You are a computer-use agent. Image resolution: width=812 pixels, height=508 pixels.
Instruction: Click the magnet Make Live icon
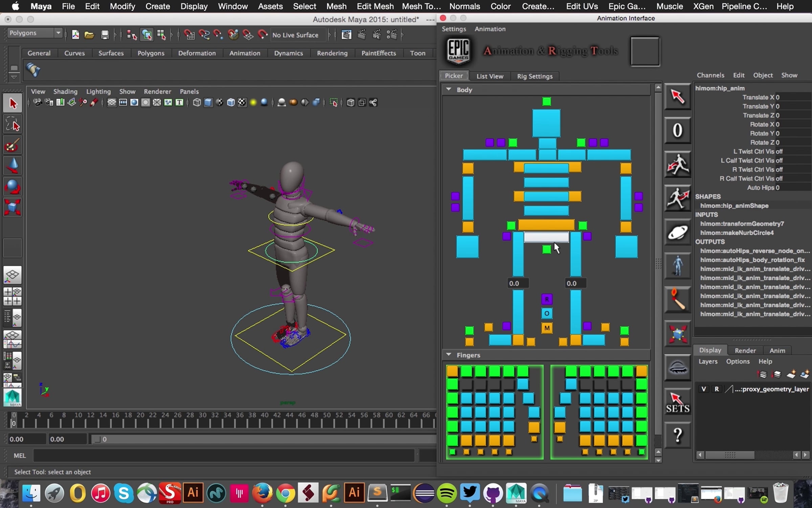coord(263,35)
